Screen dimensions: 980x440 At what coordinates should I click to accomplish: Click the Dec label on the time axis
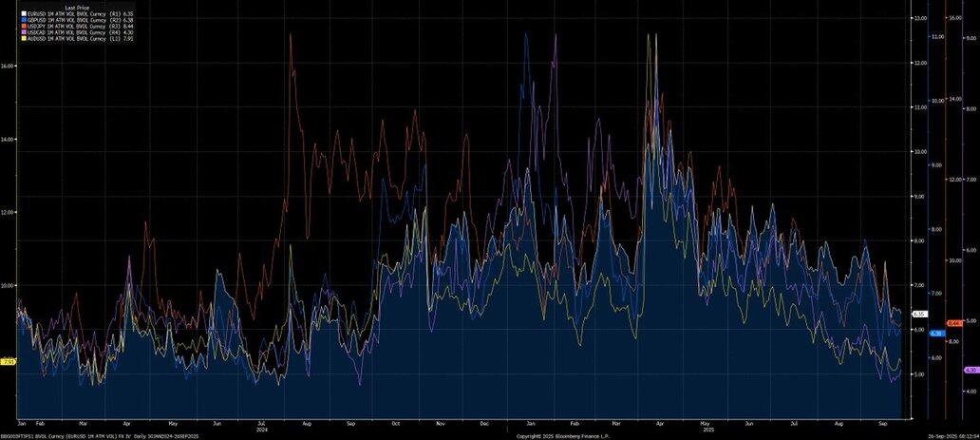[x=484, y=424]
